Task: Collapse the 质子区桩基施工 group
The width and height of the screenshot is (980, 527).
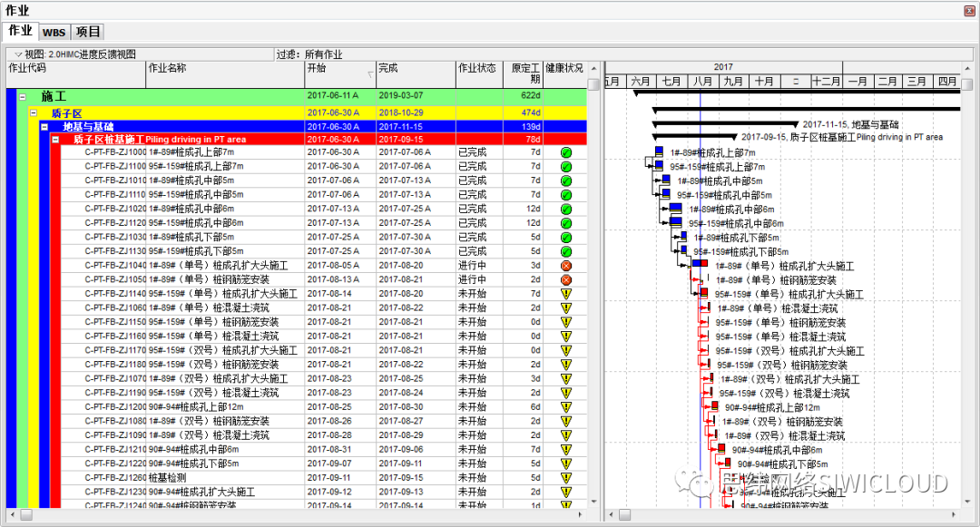Action: 55,140
